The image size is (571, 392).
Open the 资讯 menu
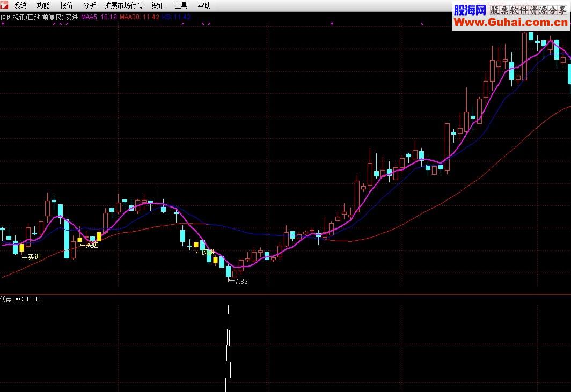158,5
